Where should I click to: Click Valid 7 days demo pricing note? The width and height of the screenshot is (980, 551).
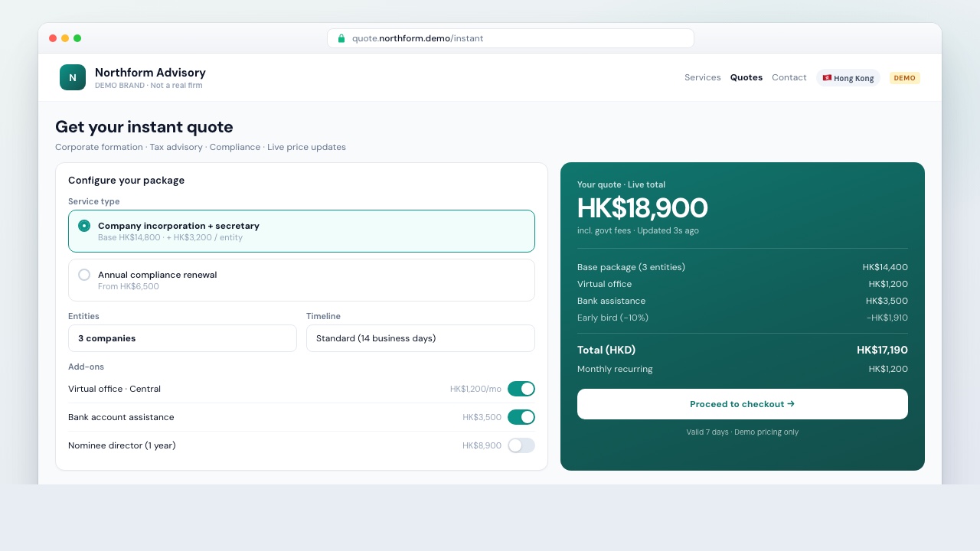[x=743, y=432]
